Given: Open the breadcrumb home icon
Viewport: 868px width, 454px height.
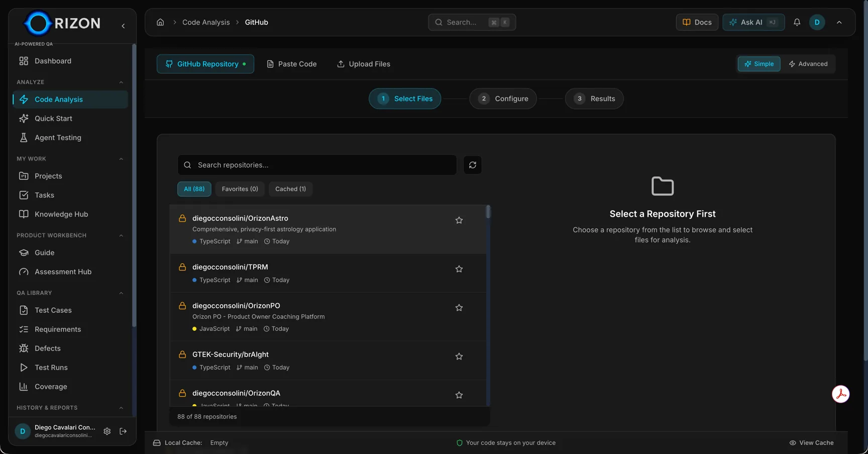Looking at the screenshot, I should 160,22.
